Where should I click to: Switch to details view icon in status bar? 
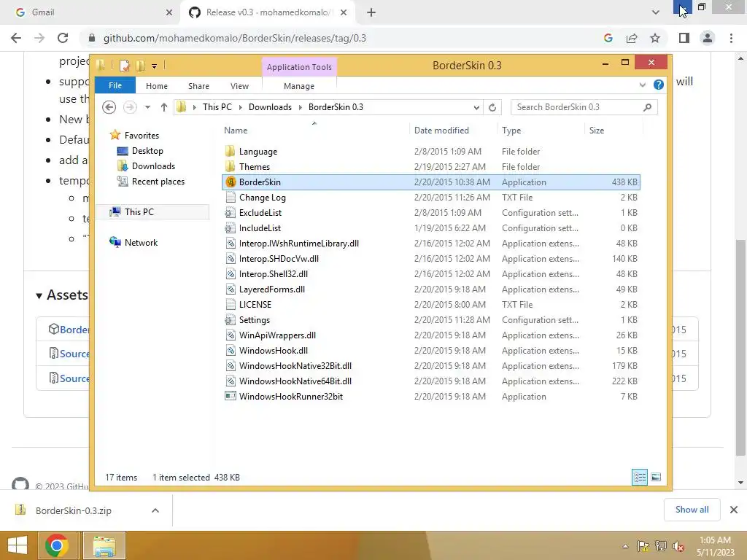639,477
